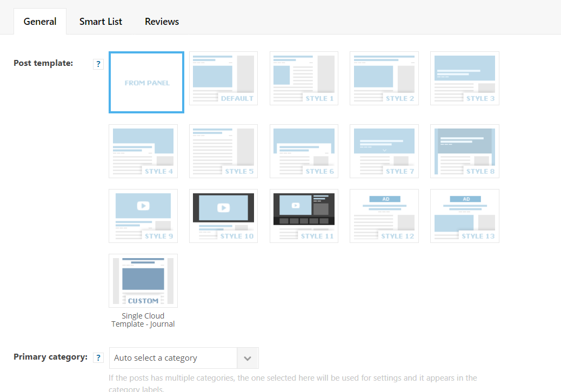
Task: Switch to the General tab
Action: [39, 22]
